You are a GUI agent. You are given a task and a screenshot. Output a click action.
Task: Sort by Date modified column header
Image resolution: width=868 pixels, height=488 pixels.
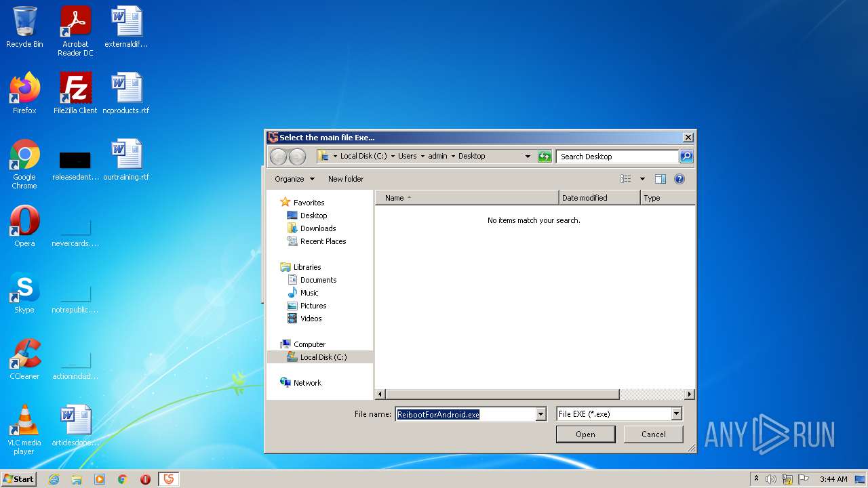coord(599,198)
